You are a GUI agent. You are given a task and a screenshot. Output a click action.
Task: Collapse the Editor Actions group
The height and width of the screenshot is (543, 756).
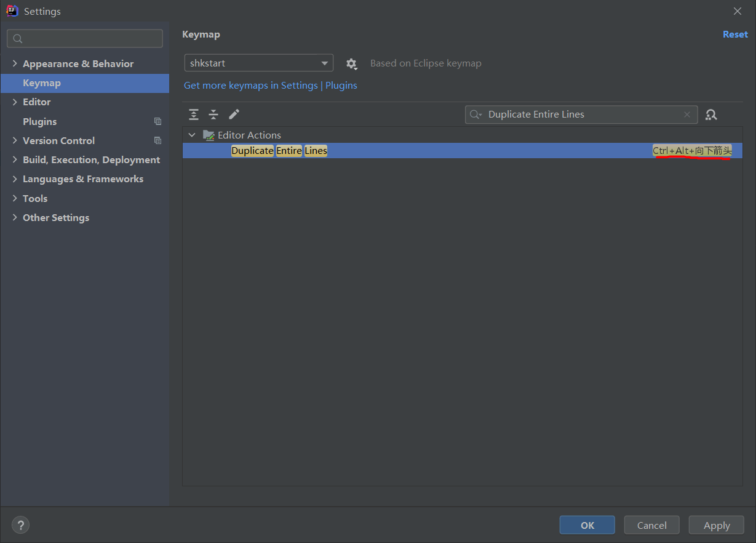click(x=192, y=135)
